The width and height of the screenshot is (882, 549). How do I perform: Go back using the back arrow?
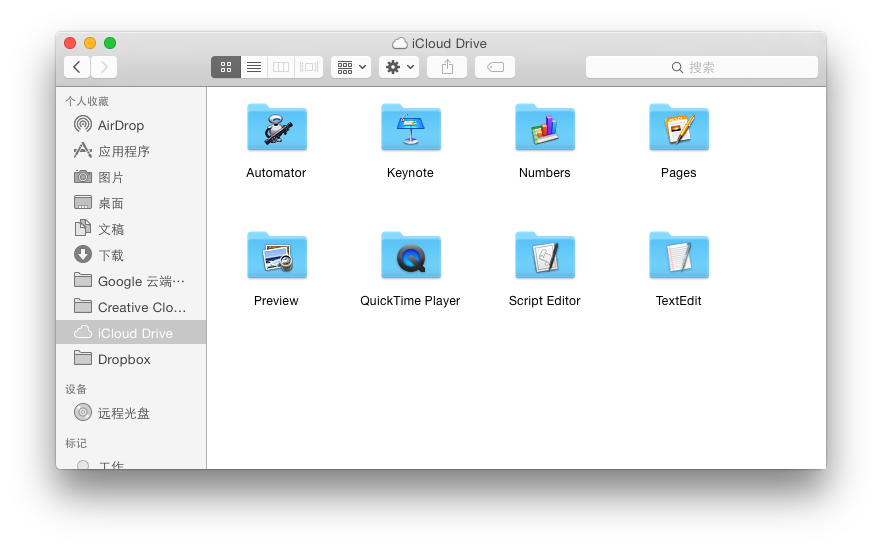[77, 67]
